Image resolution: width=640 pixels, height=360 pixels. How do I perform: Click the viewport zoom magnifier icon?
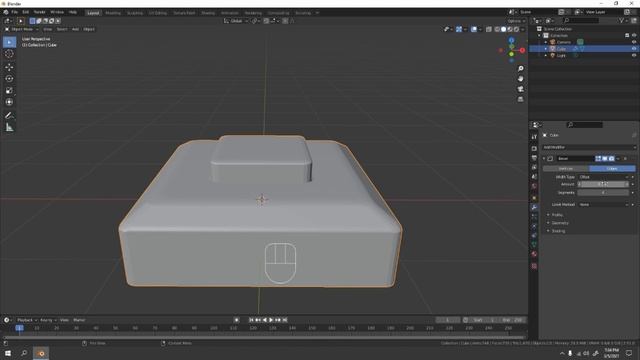pos(520,69)
